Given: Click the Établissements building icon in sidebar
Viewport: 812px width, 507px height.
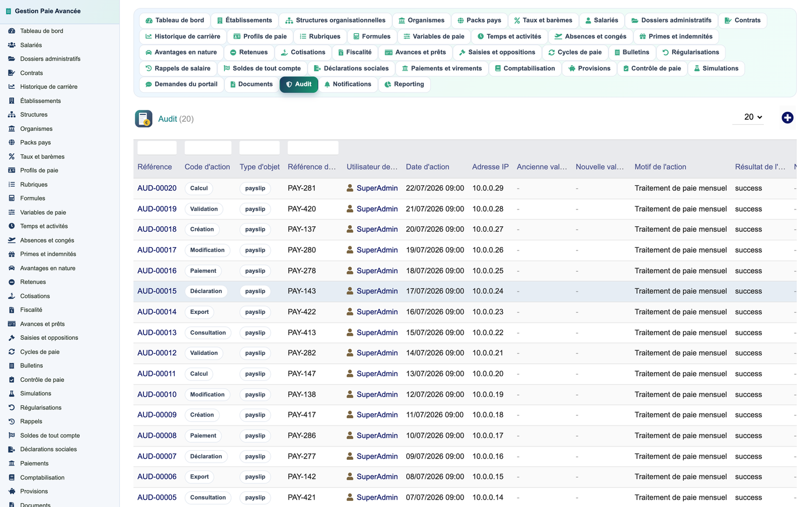Looking at the screenshot, I should (12, 101).
